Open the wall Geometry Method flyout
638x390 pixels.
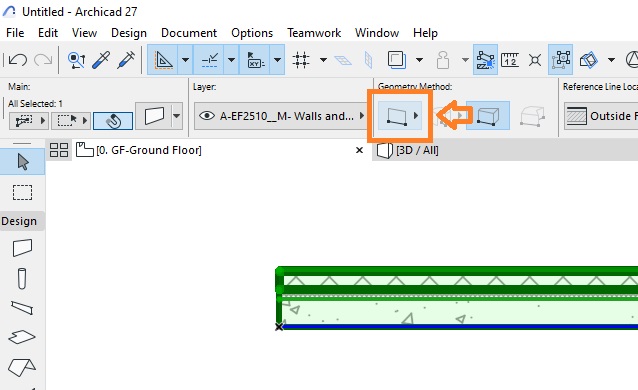coord(400,116)
